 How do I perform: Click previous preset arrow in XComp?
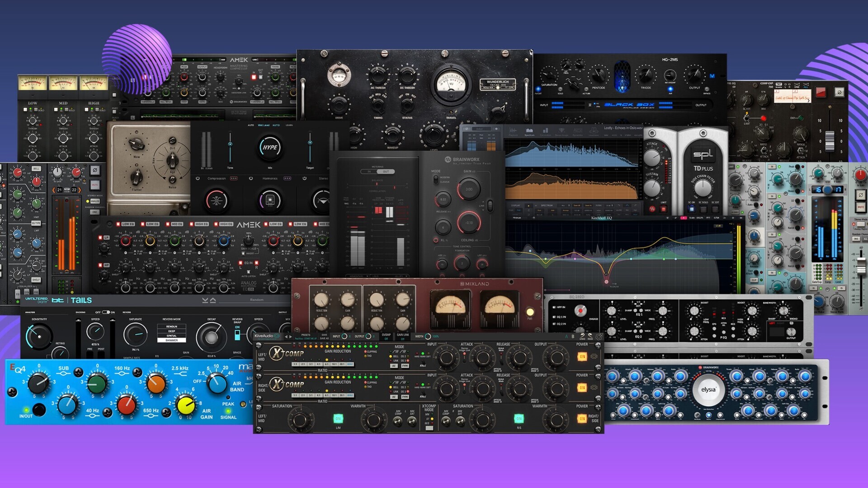(286, 336)
